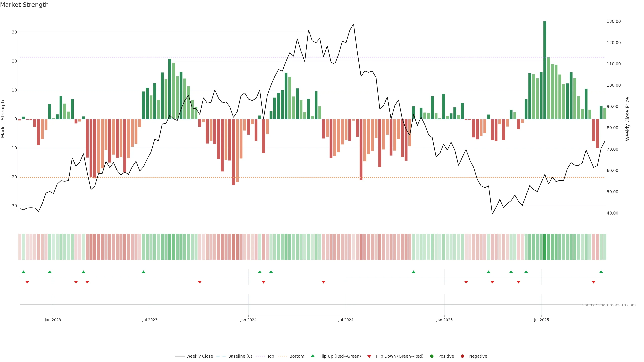
Task: Click the 130.00 price axis label
Action: [x=613, y=21]
